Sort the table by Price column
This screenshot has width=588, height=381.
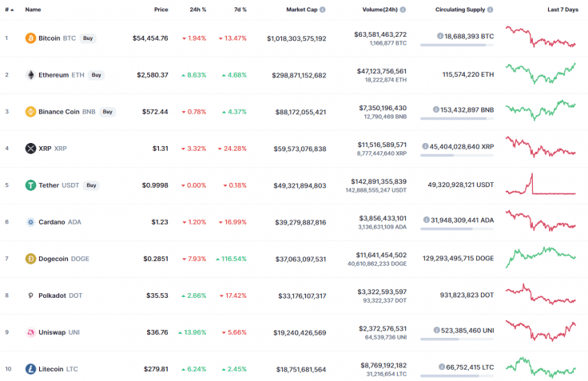click(x=161, y=10)
